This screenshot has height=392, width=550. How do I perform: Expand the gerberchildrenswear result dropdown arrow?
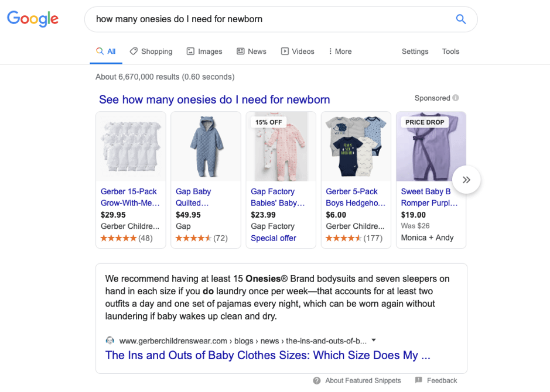tap(374, 340)
